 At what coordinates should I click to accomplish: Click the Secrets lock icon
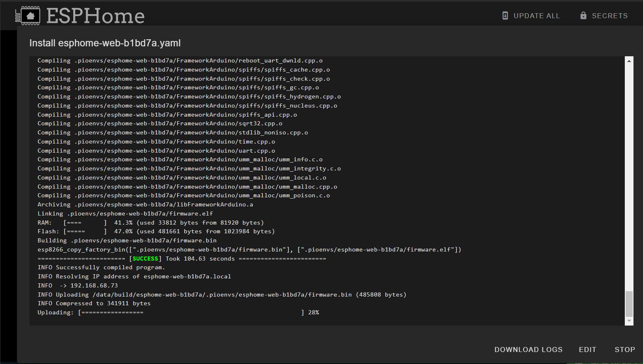[x=583, y=16]
